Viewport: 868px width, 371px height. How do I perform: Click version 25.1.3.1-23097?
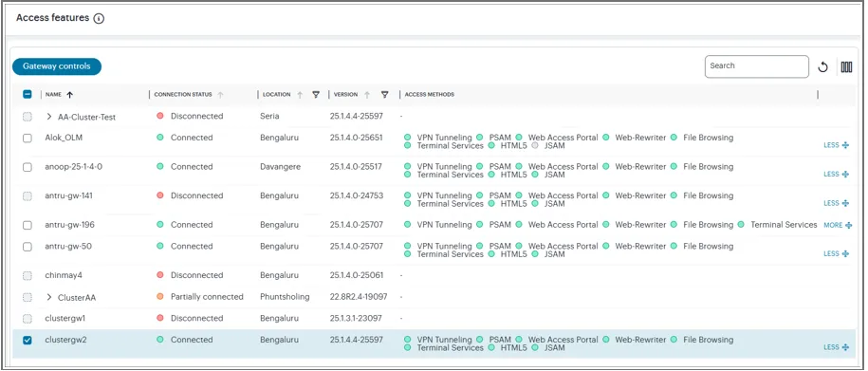pos(356,319)
